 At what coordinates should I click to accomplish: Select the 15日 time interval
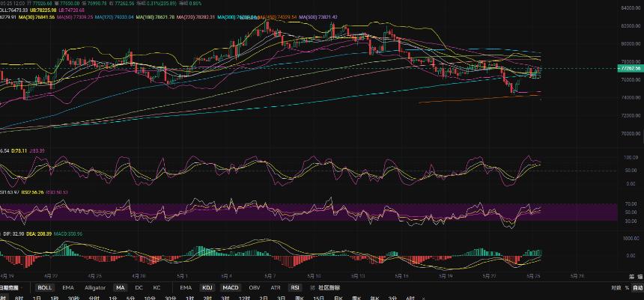318,298
